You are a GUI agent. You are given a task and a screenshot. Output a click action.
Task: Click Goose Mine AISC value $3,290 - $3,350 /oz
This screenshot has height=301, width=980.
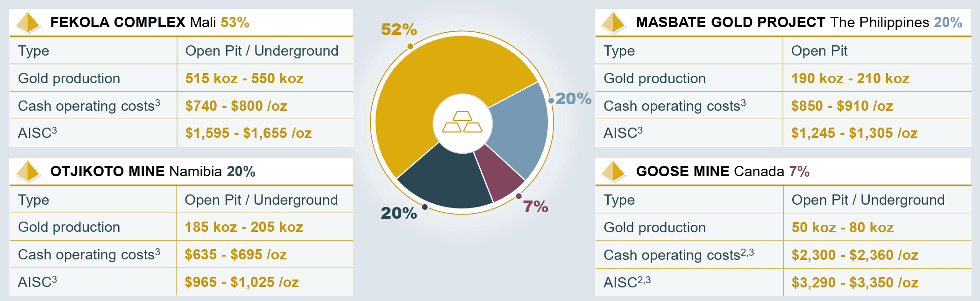click(855, 283)
